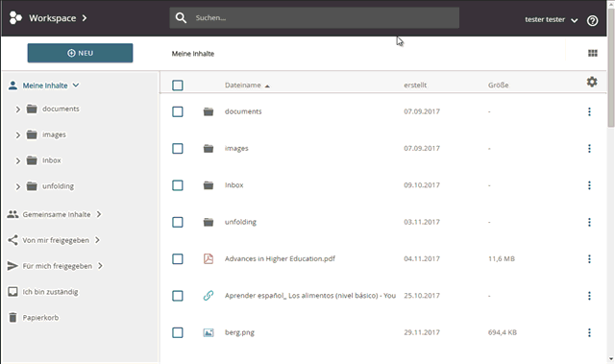Image resolution: width=615 pixels, height=364 pixels.
Task: Check the box for berg.png
Action: 178,332
